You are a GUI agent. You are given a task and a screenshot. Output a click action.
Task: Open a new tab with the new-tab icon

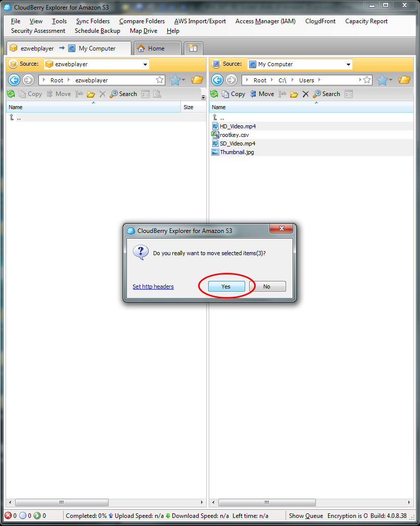(193, 49)
